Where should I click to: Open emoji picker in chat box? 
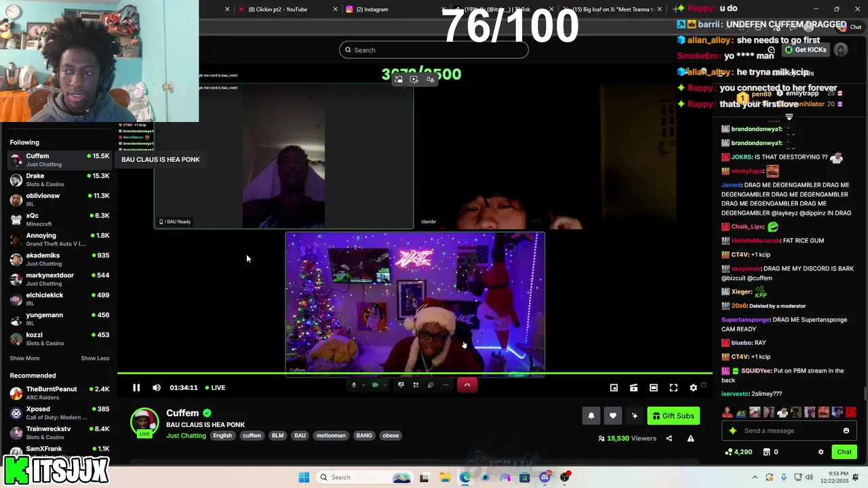pos(846,431)
